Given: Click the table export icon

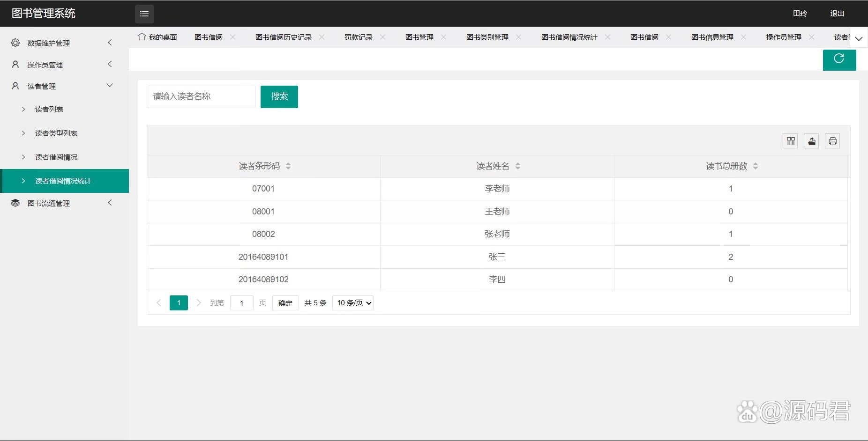Looking at the screenshot, I should pyautogui.click(x=812, y=141).
